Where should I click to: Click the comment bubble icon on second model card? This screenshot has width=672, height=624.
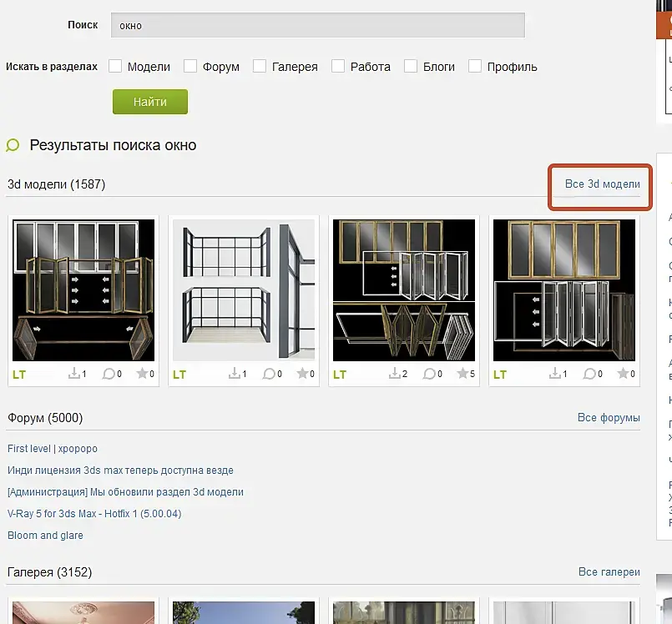269,374
